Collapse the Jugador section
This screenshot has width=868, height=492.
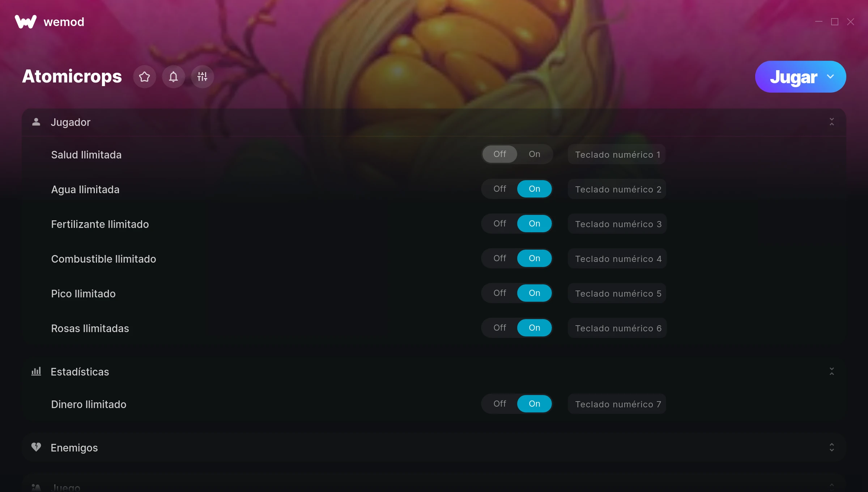(831, 122)
